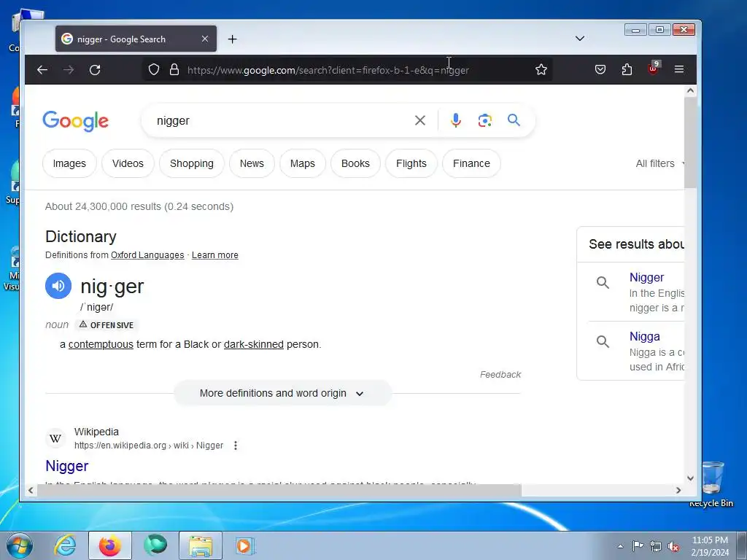Select the Finance filter tab
Image resolution: width=747 pixels, height=560 pixels.
click(471, 163)
